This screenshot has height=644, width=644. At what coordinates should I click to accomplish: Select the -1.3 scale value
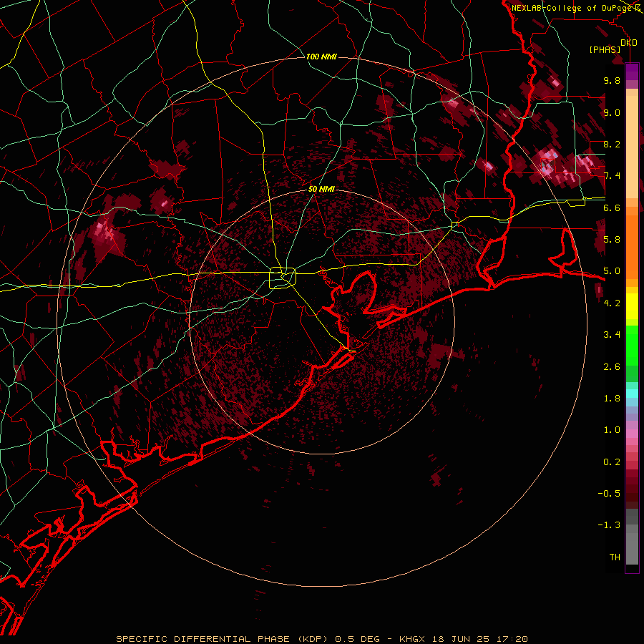click(609, 525)
